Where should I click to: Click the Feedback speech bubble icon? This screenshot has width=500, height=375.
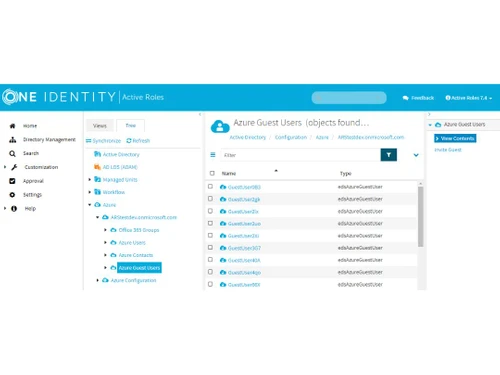[x=405, y=98]
